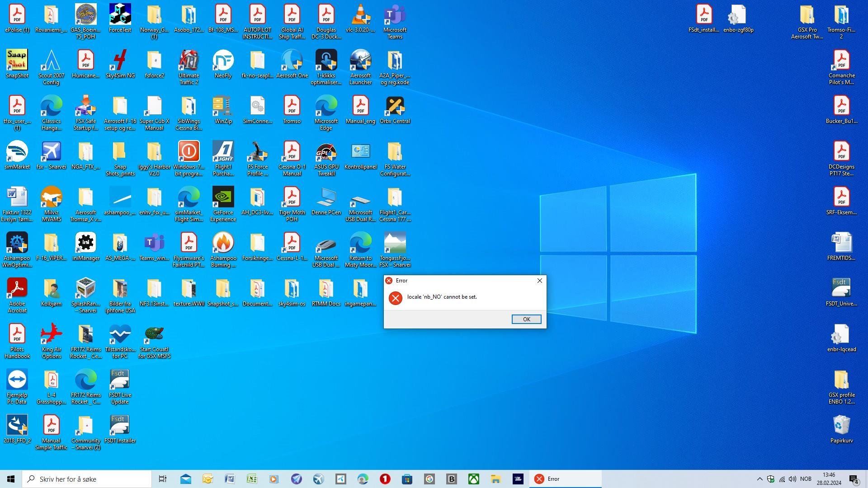Select the GeForce Experience shortcut

223,204
